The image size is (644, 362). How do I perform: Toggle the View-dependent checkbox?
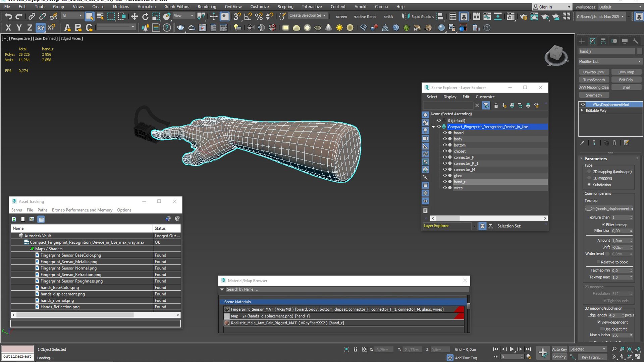[599, 322]
